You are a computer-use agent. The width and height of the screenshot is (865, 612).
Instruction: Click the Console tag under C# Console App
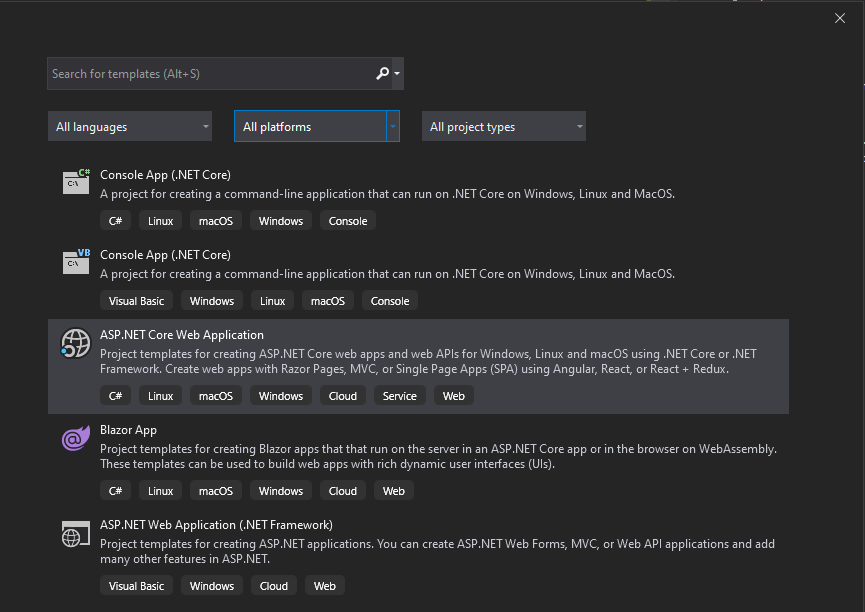(348, 221)
